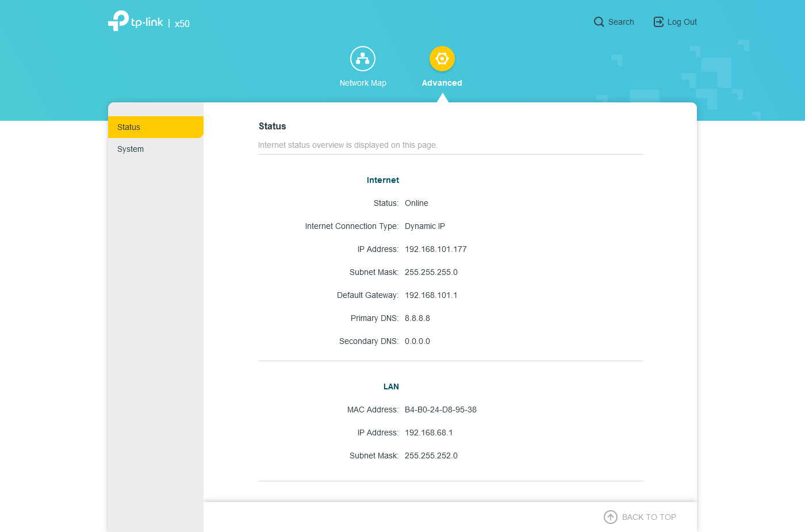Select System in the sidebar
805x532 pixels.
pyautogui.click(x=156, y=149)
